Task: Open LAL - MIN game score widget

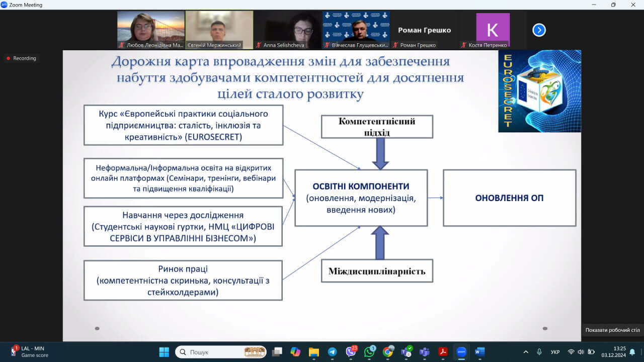Action: (30, 352)
